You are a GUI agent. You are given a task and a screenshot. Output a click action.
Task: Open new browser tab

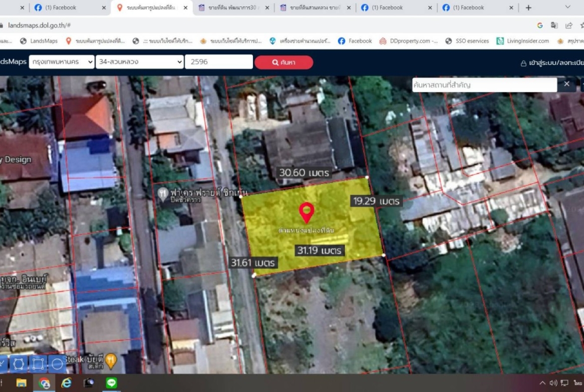[528, 7]
